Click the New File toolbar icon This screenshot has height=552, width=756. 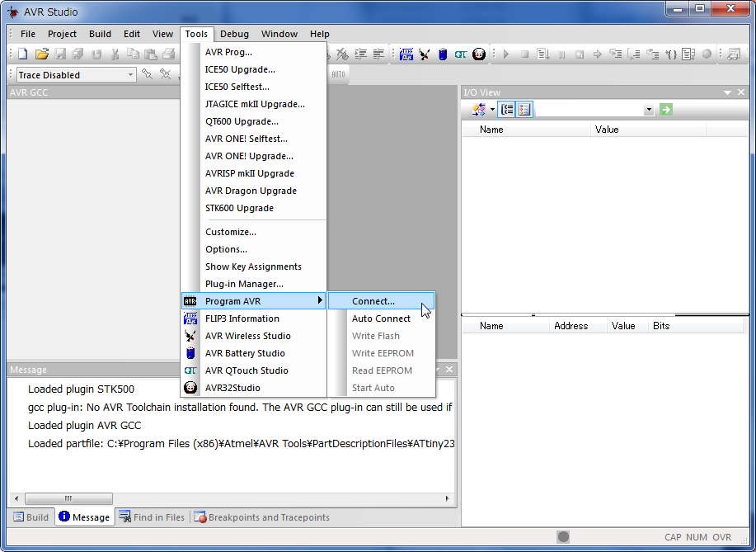coord(22,54)
